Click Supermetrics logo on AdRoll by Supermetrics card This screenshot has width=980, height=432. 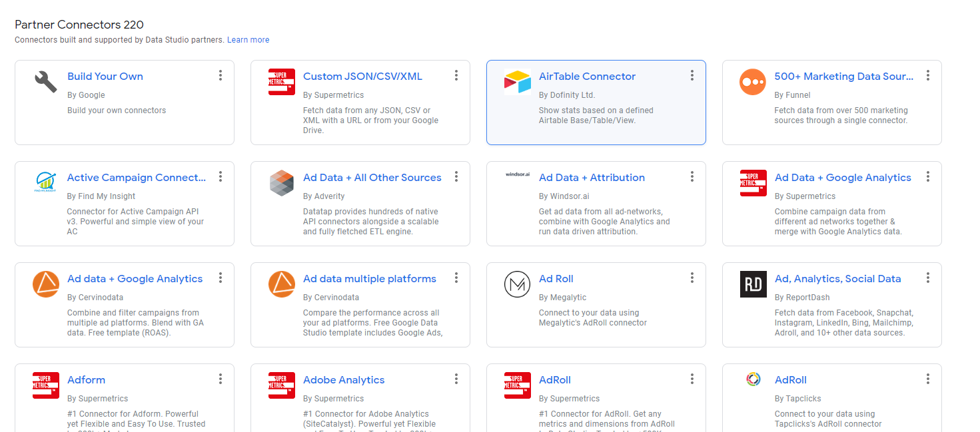(518, 385)
